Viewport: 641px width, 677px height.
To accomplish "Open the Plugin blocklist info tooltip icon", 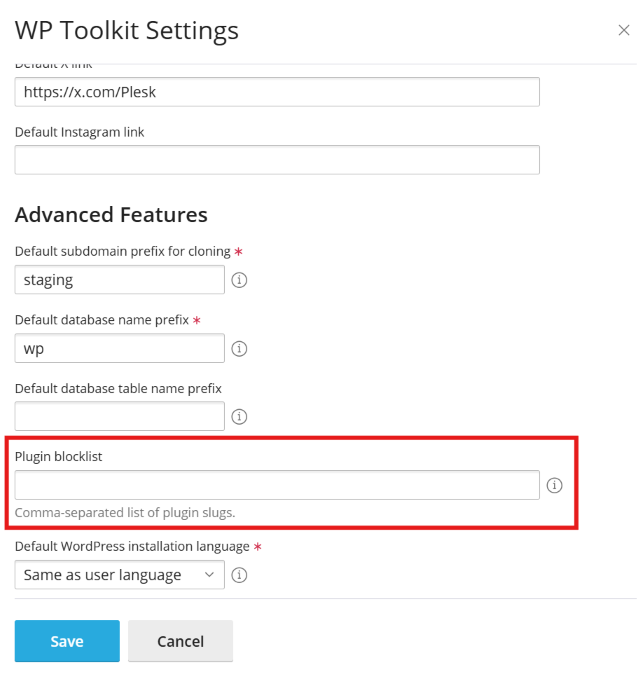I will pos(555,486).
